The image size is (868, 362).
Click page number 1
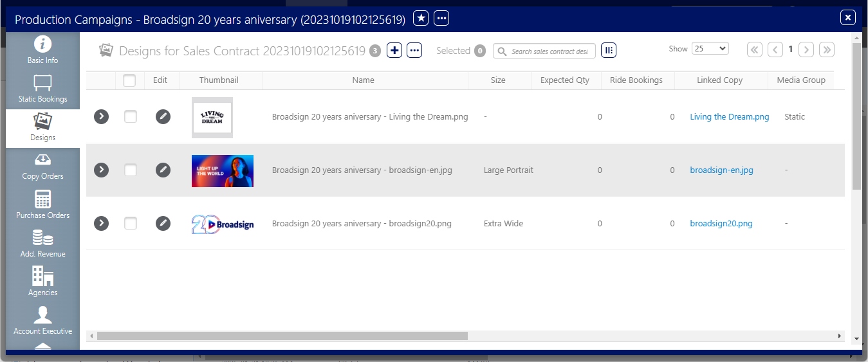[791, 49]
